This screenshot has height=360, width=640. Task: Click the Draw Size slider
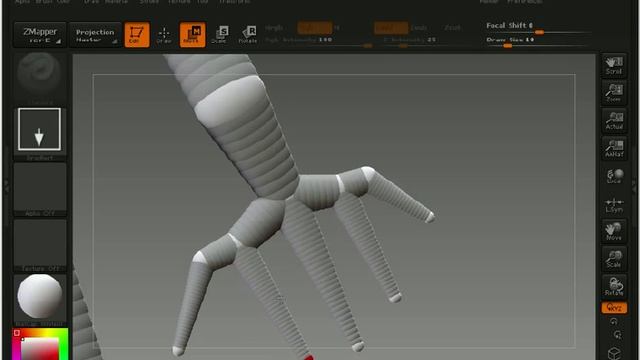tap(538, 42)
